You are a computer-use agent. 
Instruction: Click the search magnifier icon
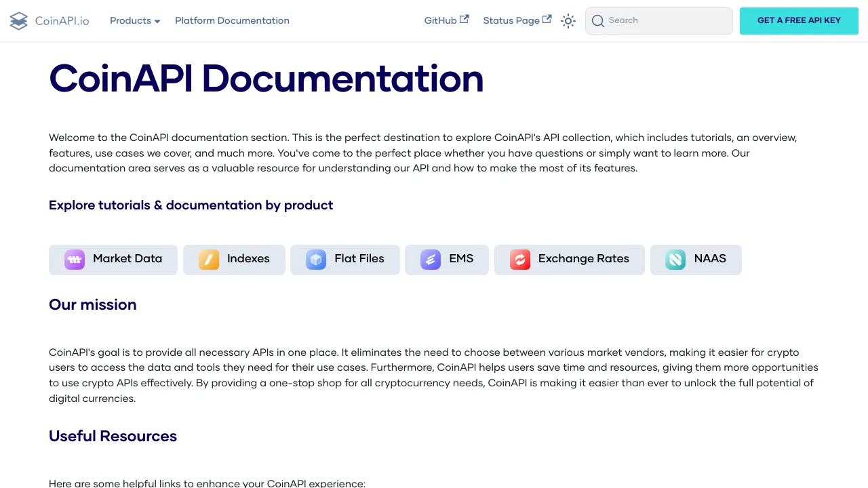point(598,21)
